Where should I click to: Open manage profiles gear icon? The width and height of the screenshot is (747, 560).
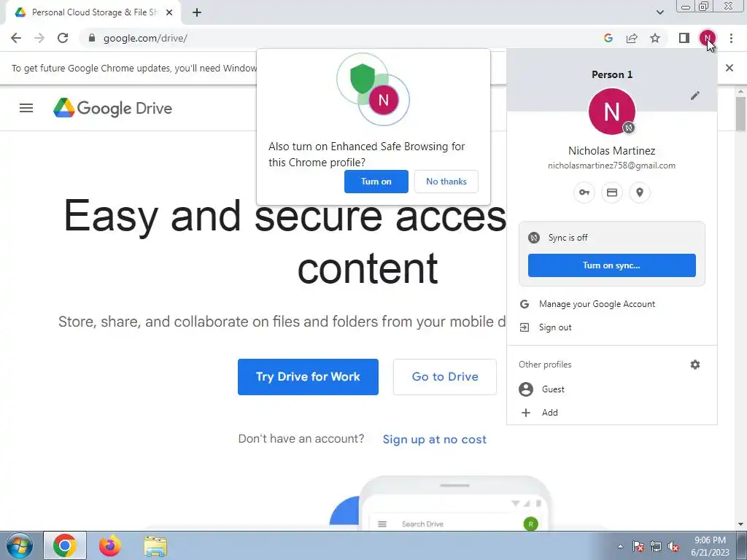(x=695, y=365)
